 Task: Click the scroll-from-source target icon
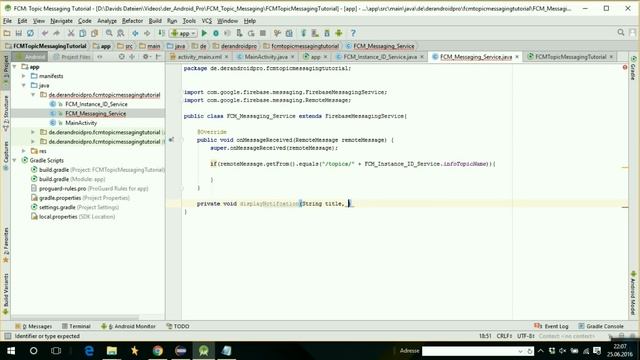pyautogui.click(x=121, y=57)
